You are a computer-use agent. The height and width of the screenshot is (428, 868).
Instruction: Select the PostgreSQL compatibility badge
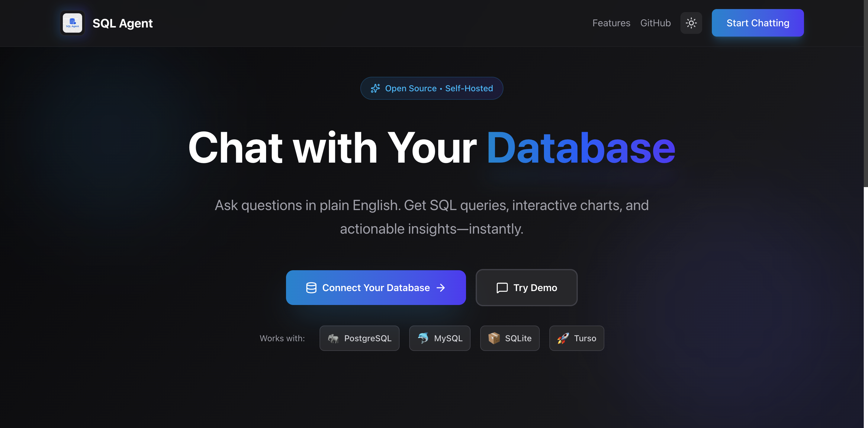[x=359, y=338]
